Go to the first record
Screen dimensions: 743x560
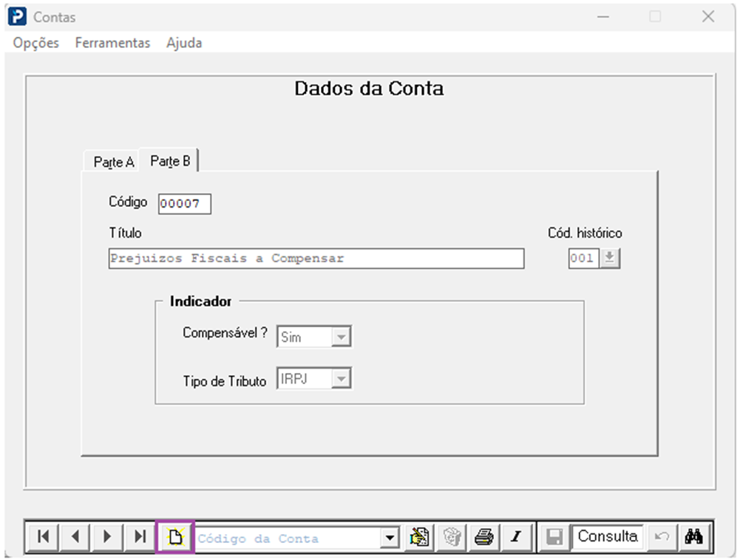pos(43,537)
